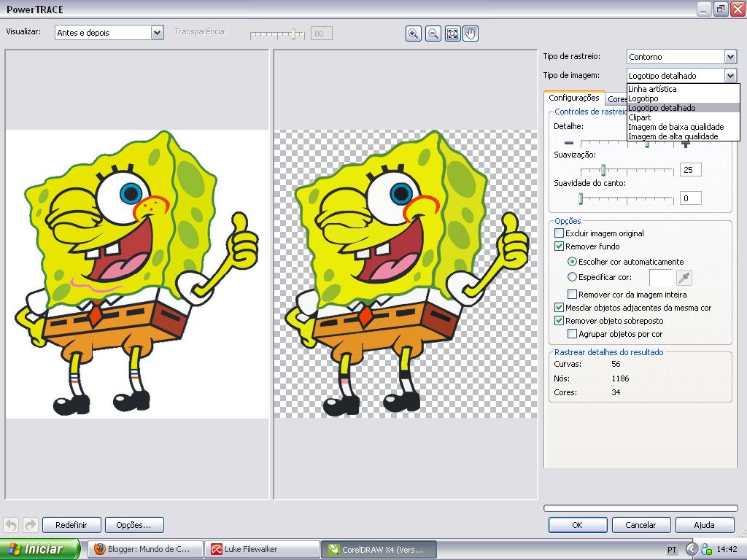Viewport: 747px width, 560px height.
Task: Switch to CorelDRAW X4 taskbar item
Action: (379, 550)
